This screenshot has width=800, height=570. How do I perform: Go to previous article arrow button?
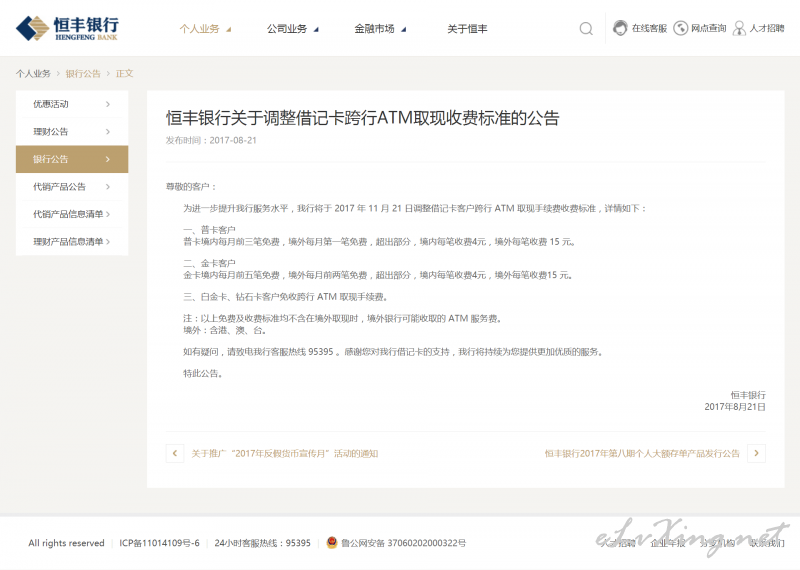174,453
